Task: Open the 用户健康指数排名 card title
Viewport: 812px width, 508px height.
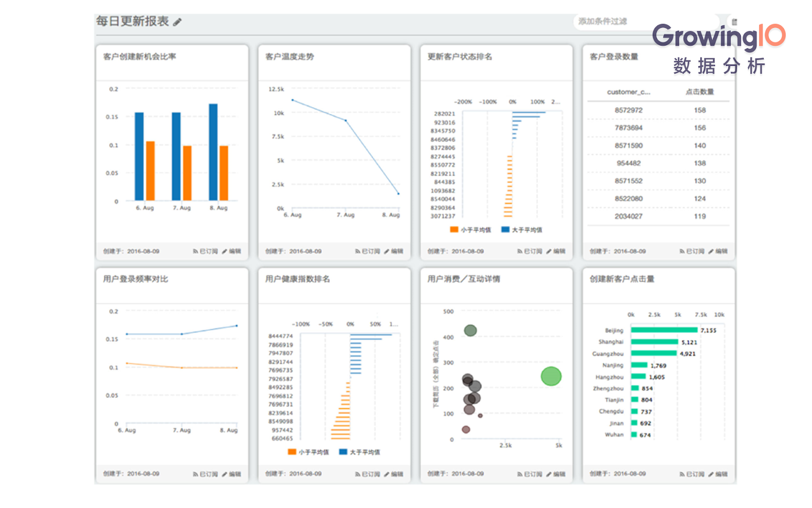Action: coord(298,279)
